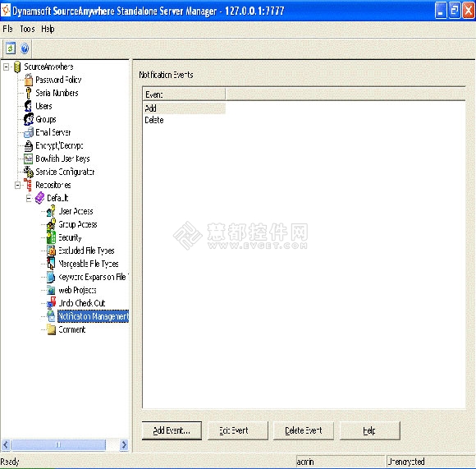The height and width of the screenshot is (469, 476).
Task: Click the Unencrypted status bar entry
Action: (x=431, y=462)
